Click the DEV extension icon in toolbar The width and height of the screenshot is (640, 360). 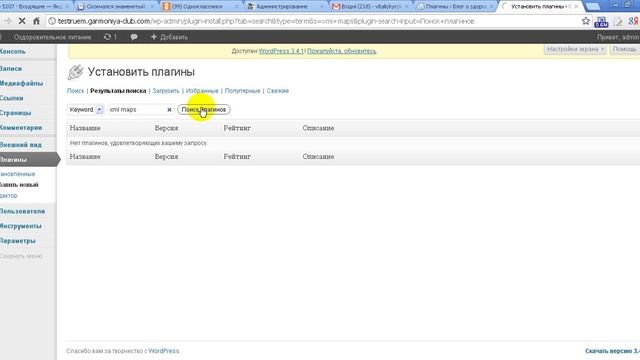601,22
